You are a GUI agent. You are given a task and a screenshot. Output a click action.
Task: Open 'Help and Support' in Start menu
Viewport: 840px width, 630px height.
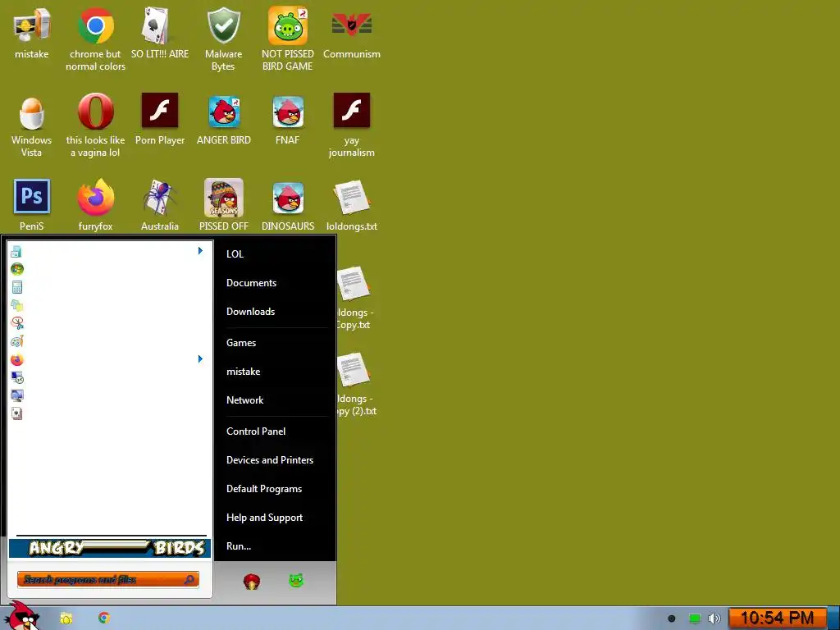click(x=264, y=518)
